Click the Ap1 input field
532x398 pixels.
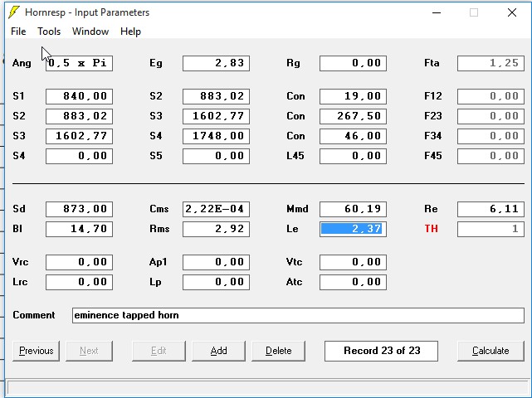[216, 262]
